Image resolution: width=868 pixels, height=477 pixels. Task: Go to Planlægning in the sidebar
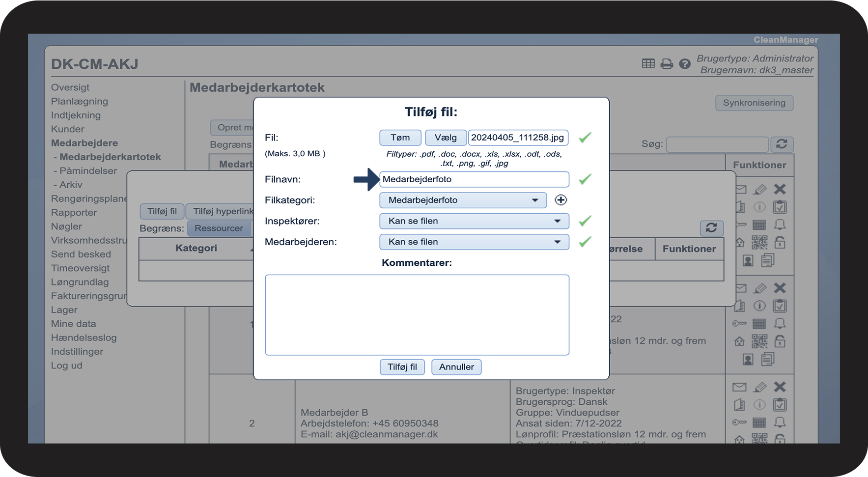tap(80, 101)
